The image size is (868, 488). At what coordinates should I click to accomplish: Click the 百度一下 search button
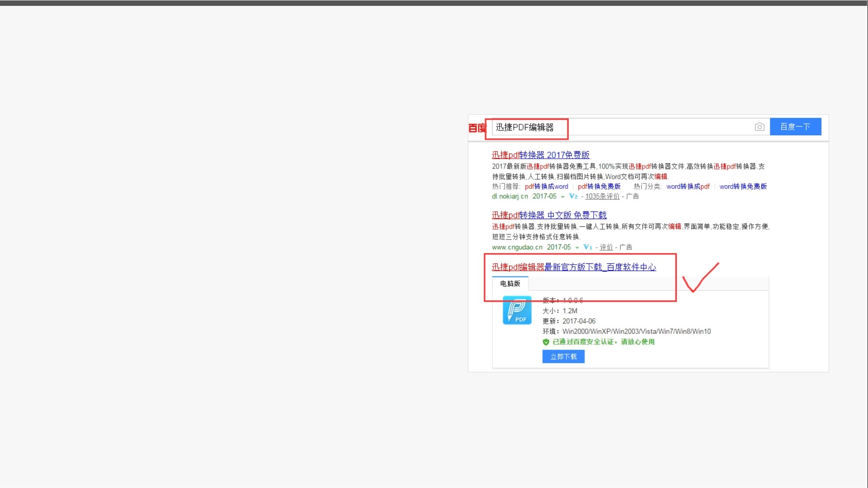[795, 127]
